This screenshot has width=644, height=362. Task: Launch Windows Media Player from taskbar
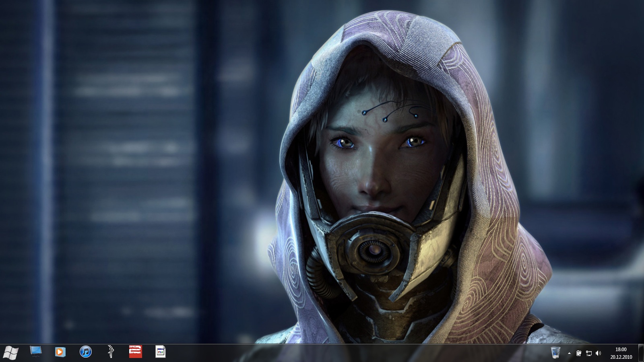coord(60,352)
